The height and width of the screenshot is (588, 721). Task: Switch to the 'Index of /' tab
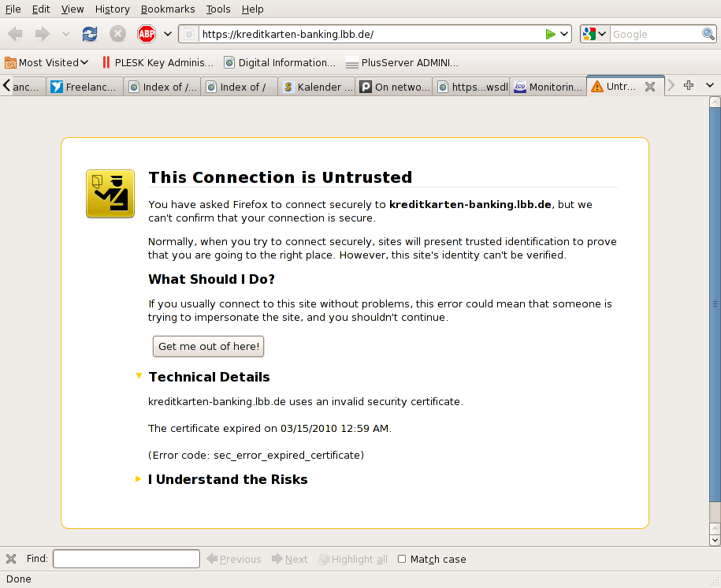tap(239, 87)
